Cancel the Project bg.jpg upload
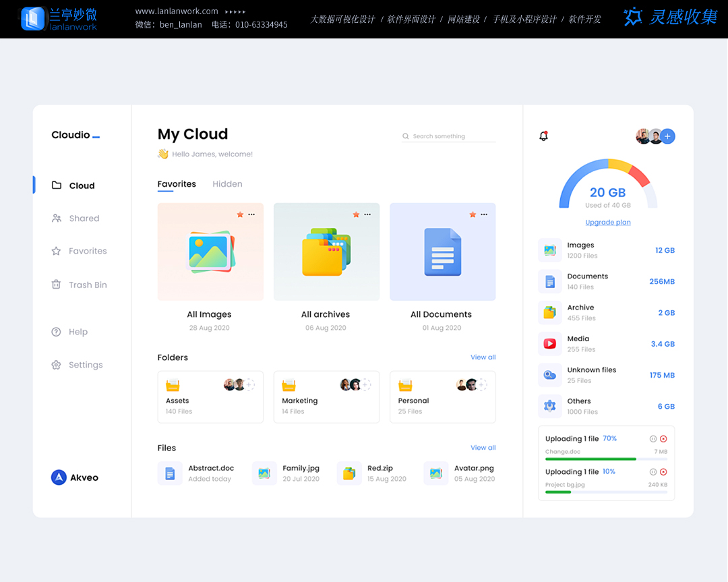This screenshot has height=582, width=728. 663,472
